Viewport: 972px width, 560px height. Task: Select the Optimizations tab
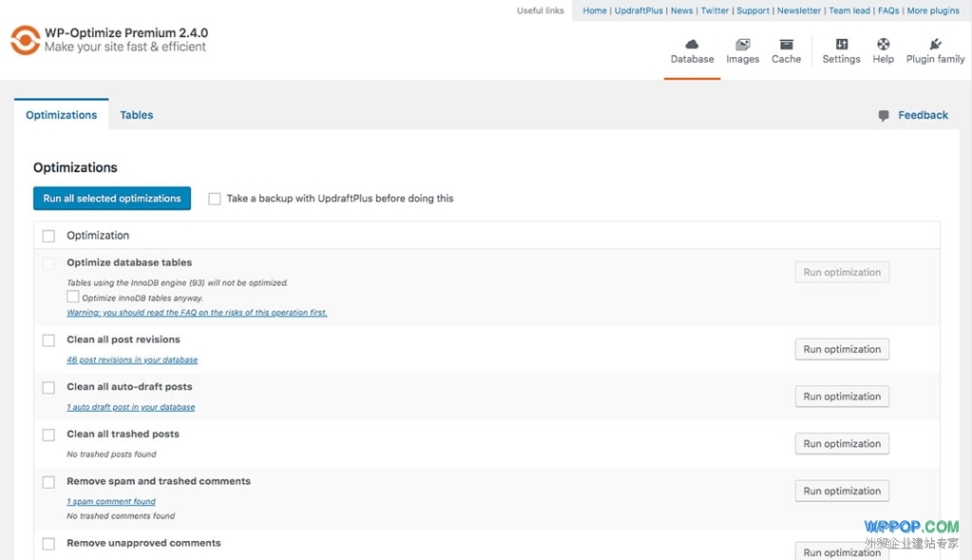pyautogui.click(x=61, y=115)
